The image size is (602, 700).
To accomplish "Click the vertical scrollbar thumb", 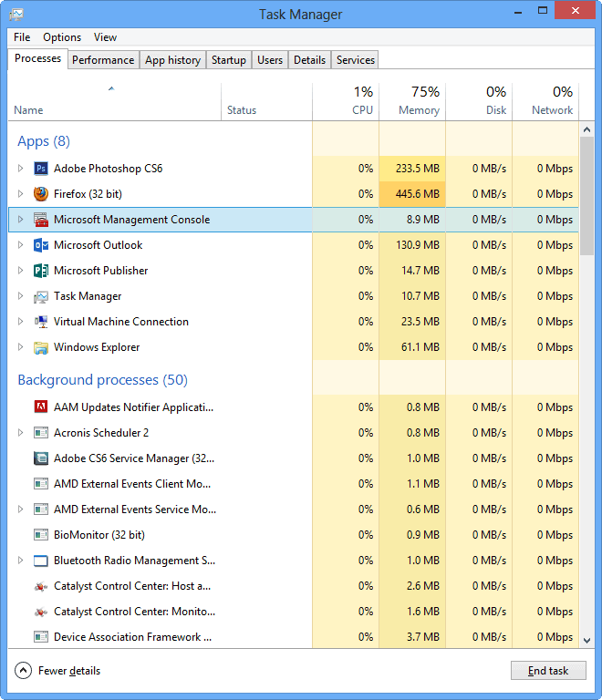I will tap(586, 196).
